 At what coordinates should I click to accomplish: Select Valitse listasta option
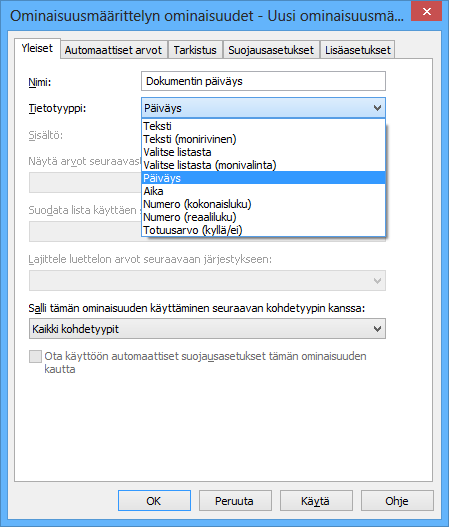263,152
